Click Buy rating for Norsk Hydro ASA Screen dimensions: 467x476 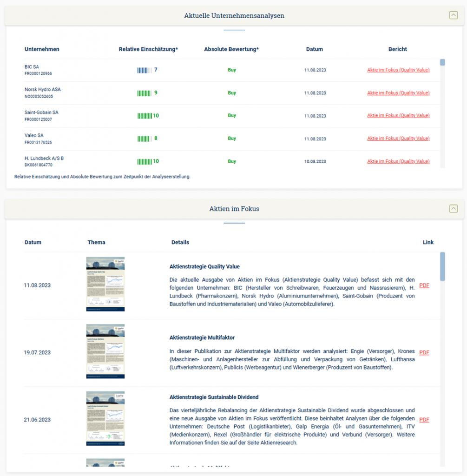(x=232, y=93)
